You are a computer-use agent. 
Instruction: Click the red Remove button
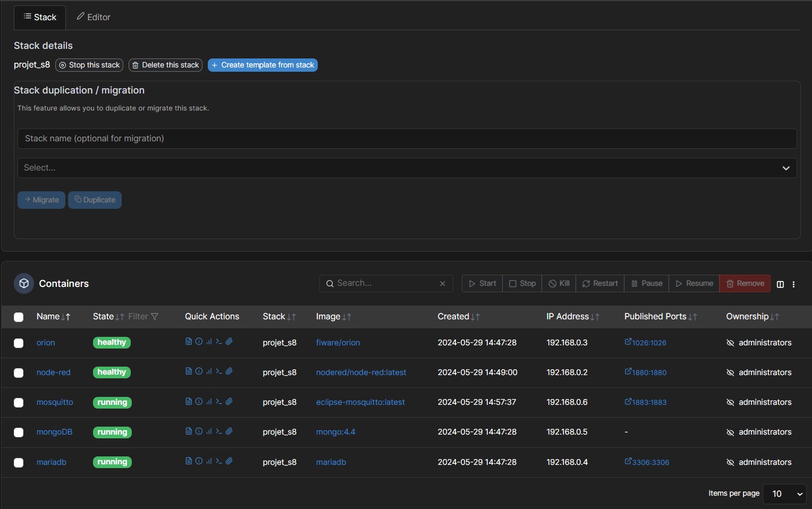745,284
